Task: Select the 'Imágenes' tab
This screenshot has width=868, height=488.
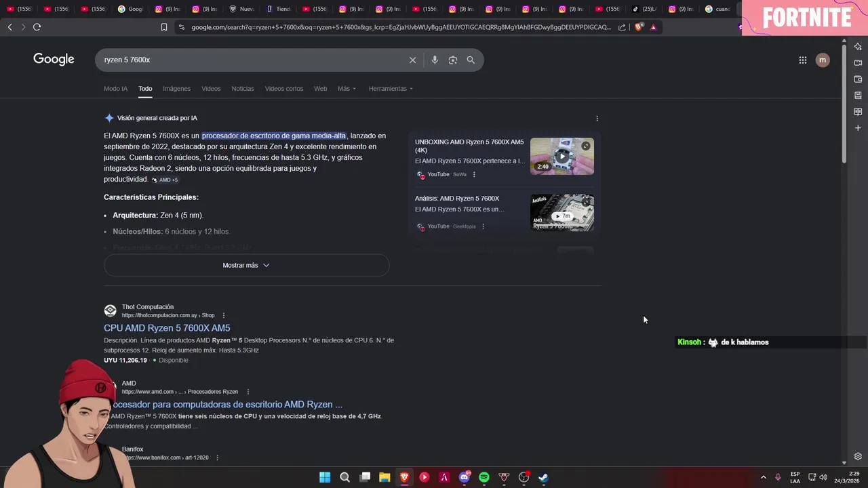Action: [x=176, y=89]
